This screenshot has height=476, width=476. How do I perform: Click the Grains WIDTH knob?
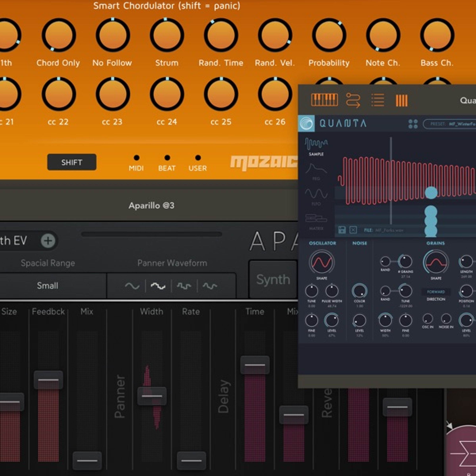(x=385, y=320)
